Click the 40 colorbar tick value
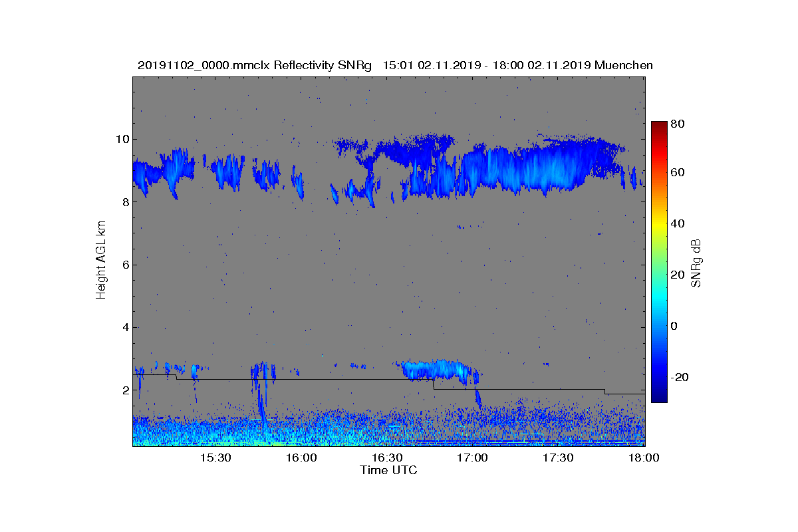Screen dimensions: 798x532 click(678, 223)
